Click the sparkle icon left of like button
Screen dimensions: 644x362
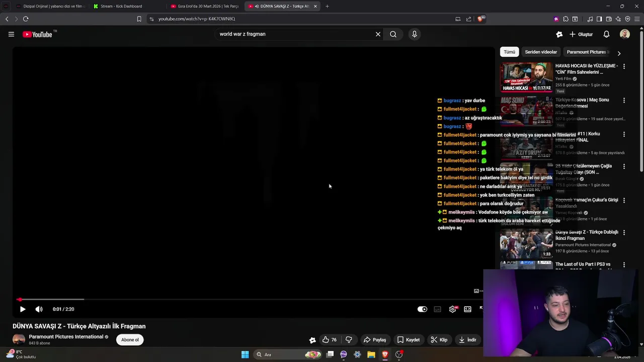[312, 340]
